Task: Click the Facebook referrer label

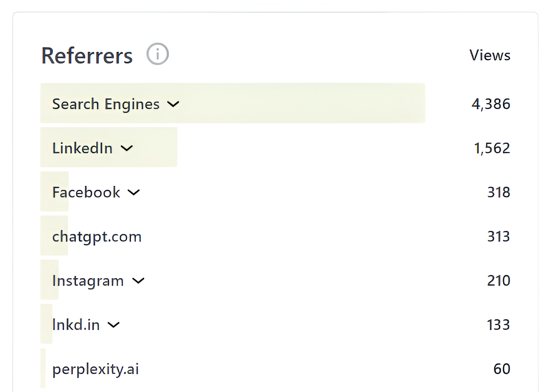Action: pos(86,193)
